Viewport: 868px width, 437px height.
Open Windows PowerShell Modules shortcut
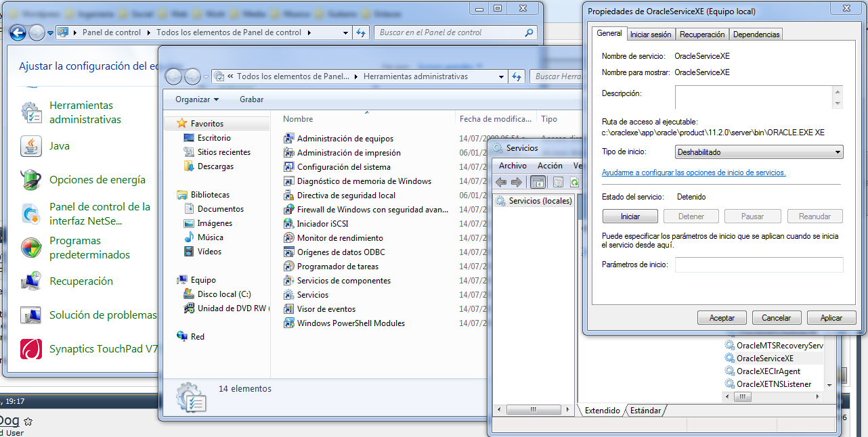pyautogui.click(x=351, y=323)
